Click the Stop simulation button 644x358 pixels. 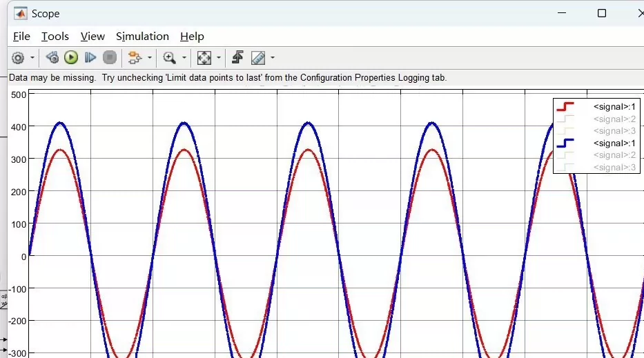110,57
